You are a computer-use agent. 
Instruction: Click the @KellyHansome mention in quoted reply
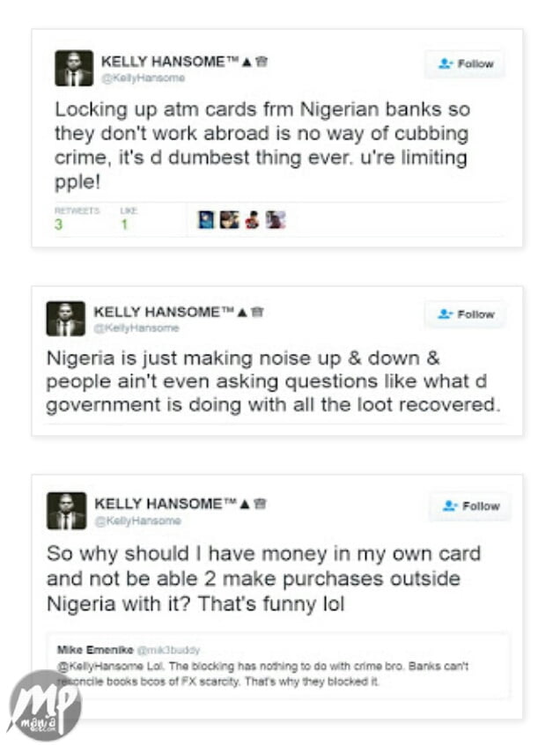pos(91,667)
